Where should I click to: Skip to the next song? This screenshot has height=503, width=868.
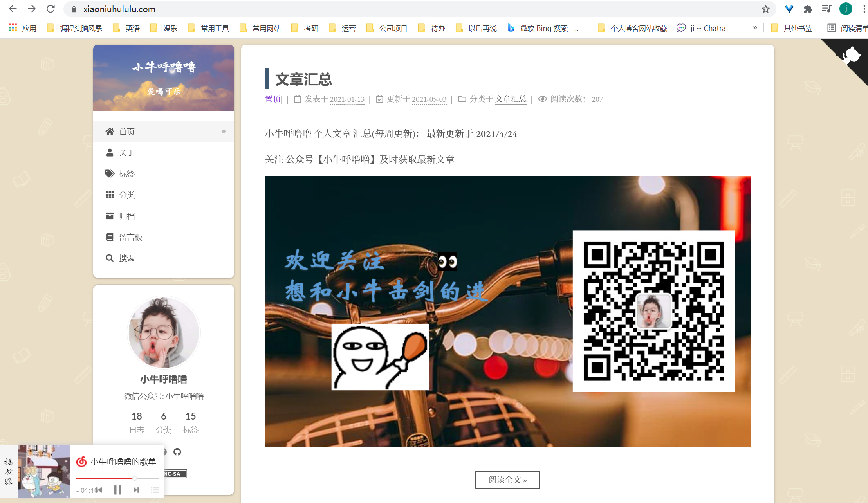(x=136, y=490)
